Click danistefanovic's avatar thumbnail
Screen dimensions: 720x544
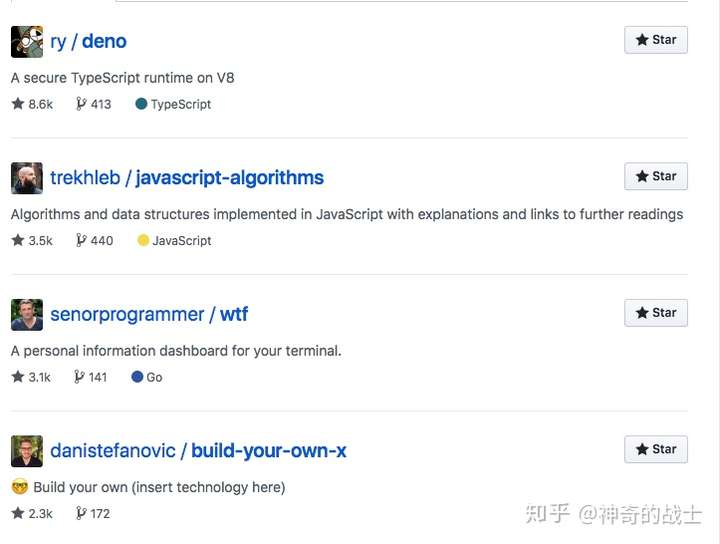(x=27, y=451)
